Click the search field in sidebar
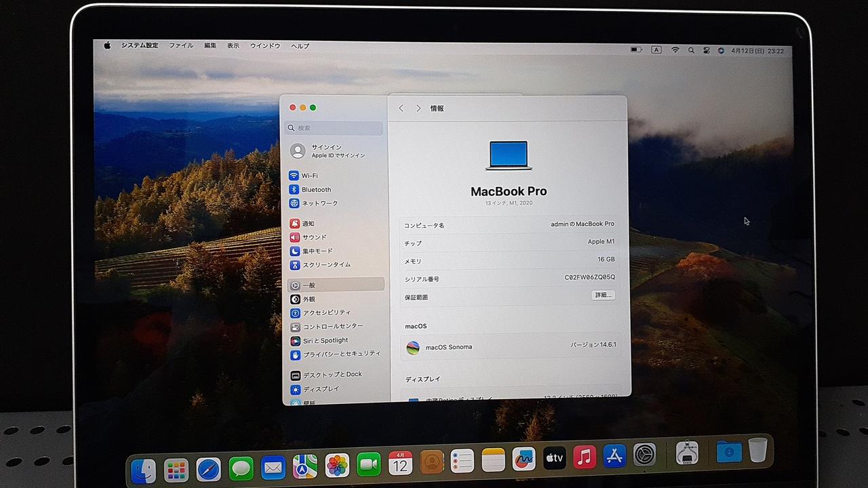Image resolution: width=868 pixels, height=488 pixels. 335,128
